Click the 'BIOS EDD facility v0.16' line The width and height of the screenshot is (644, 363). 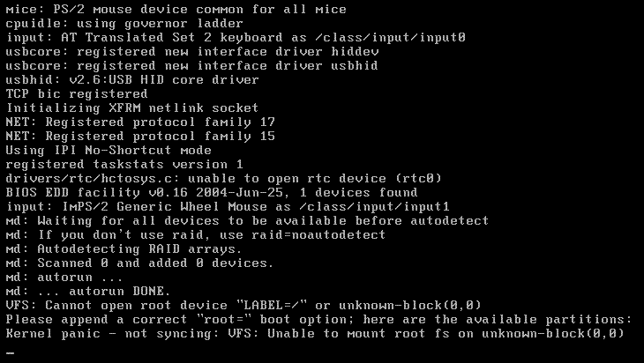point(212,192)
